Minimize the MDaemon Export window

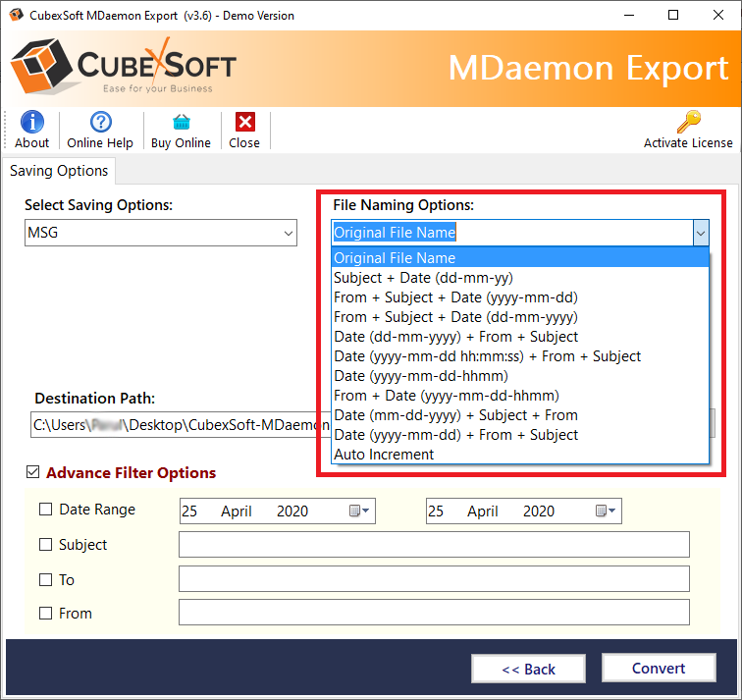point(629,15)
